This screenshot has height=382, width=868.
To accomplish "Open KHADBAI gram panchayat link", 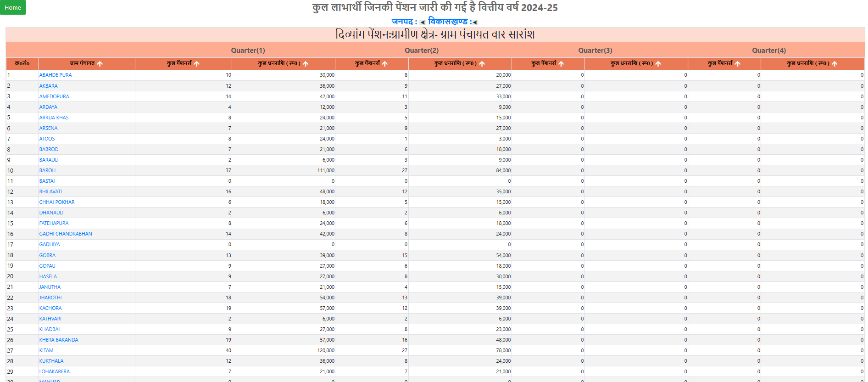I will (x=50, y=329).
